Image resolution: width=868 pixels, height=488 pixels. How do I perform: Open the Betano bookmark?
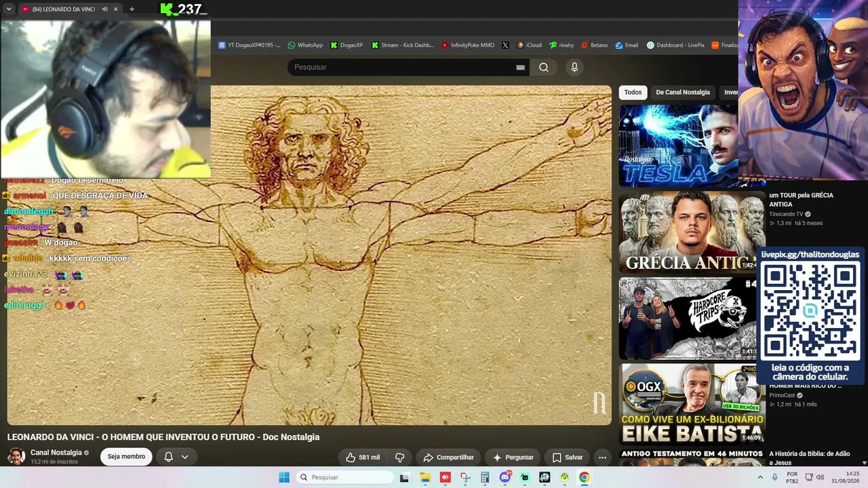(595, 45)
